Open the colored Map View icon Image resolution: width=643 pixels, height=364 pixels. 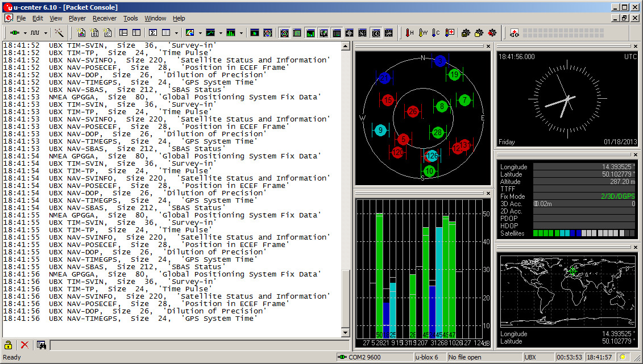190,33
